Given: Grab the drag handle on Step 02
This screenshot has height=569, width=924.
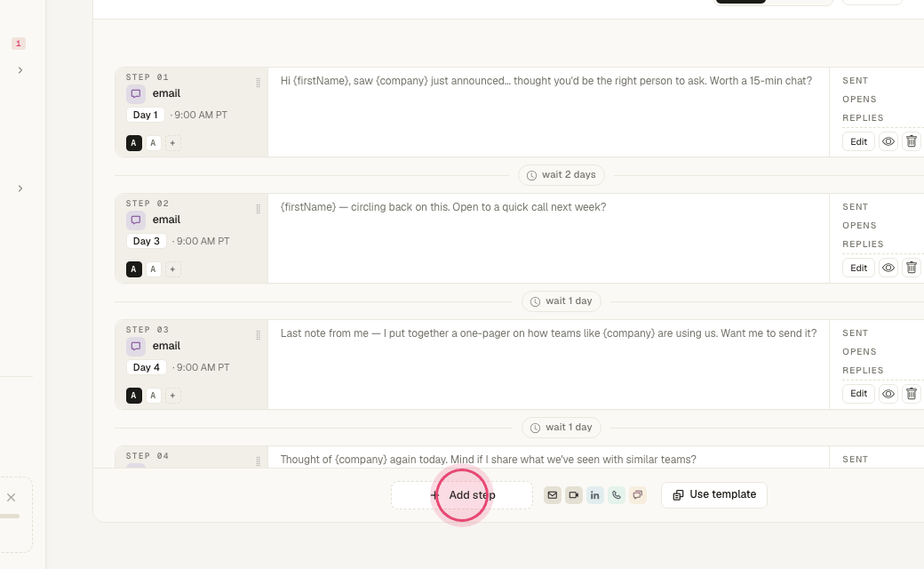Looking at the screenshot, I should [x=259, y=209].
